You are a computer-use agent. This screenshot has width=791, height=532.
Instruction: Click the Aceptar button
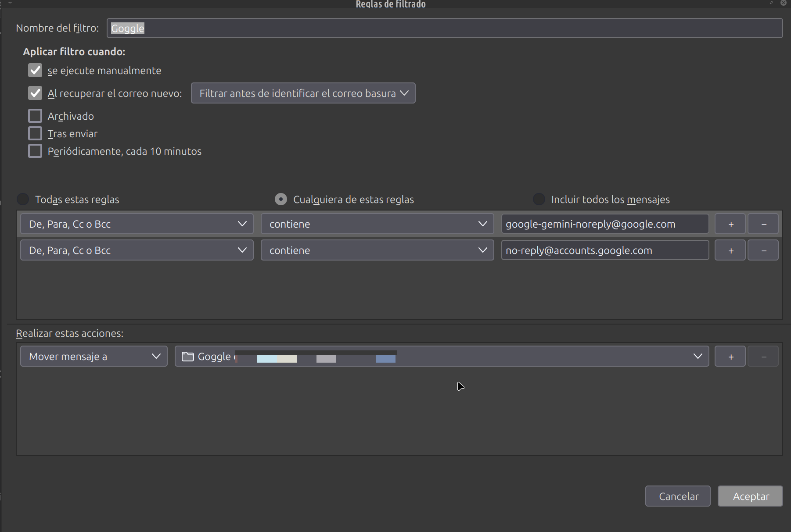click(x=750, y=496)
